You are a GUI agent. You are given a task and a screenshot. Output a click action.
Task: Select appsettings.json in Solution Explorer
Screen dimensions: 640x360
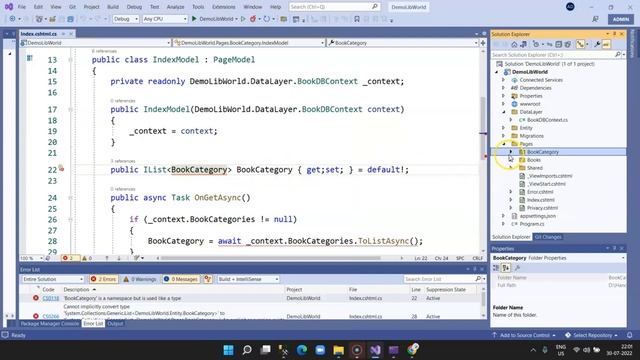coord(537,216)
